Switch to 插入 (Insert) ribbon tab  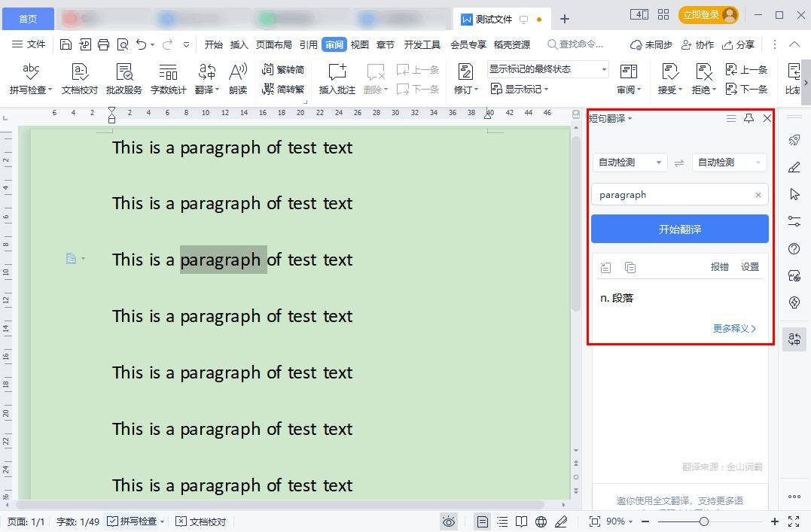pos(239,45)
